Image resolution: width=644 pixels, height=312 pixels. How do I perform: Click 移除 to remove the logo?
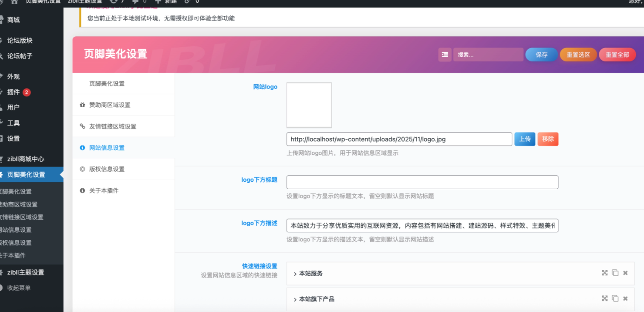548,139
